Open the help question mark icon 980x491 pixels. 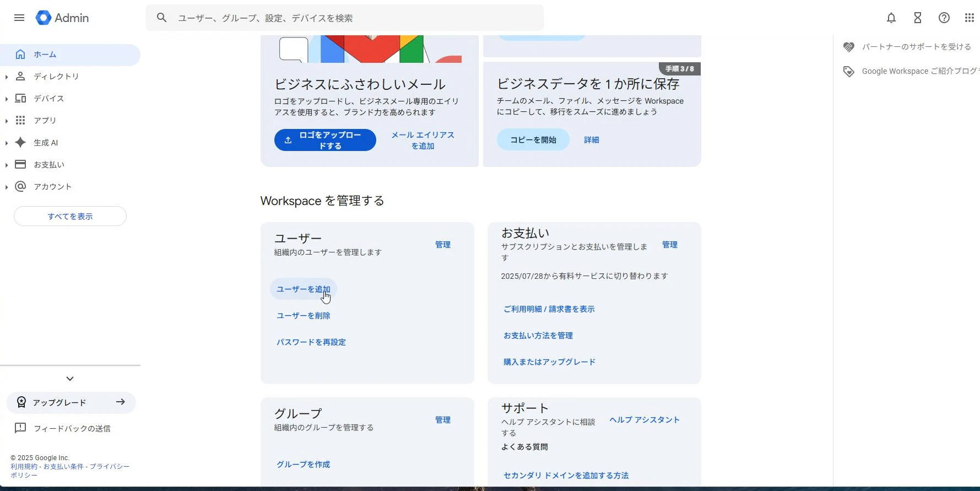944,18
